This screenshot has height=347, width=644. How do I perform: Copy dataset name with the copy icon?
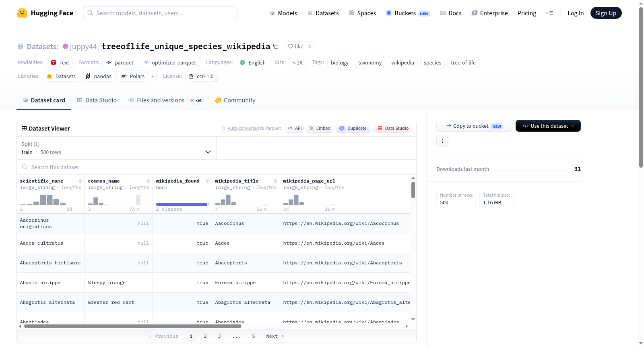276,46
